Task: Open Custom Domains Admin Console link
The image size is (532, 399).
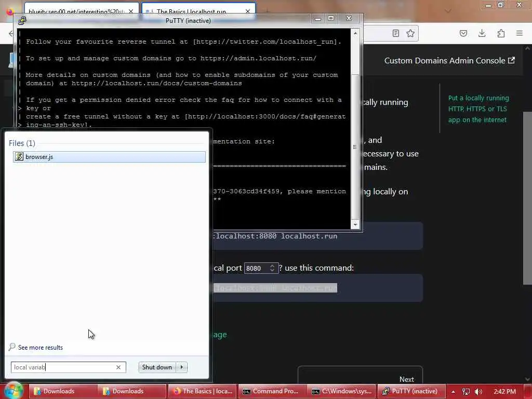Action: click(449, 61)
